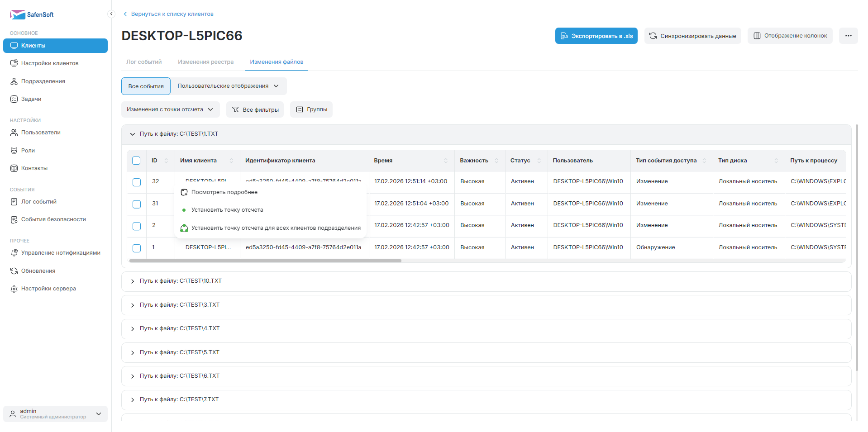Sort the table by ID column

[x=166, y=161]
